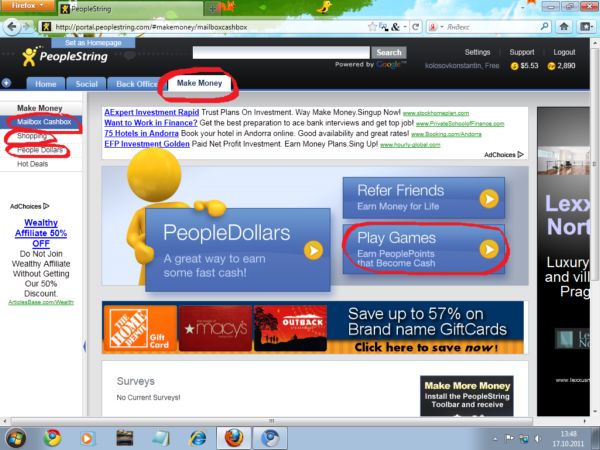The height and width of the screenshot is (450, 600).
Task: Click the Logout link
Action: click(564, 52)
